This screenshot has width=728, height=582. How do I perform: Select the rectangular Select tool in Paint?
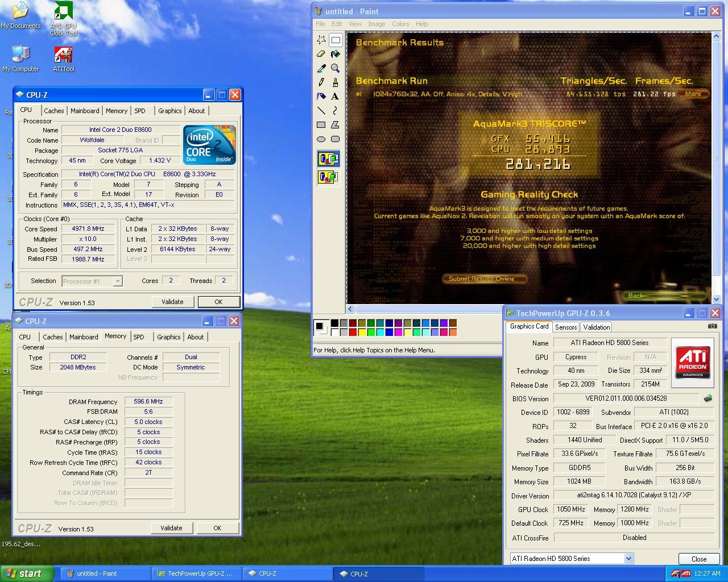pos(336,40)
